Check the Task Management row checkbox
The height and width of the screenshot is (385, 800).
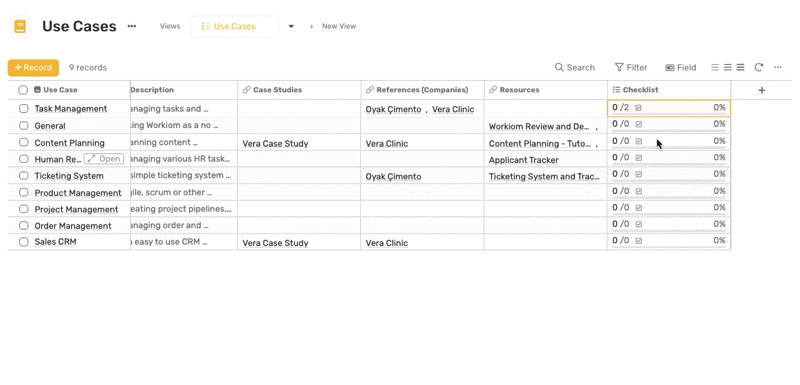pos(23,108)
